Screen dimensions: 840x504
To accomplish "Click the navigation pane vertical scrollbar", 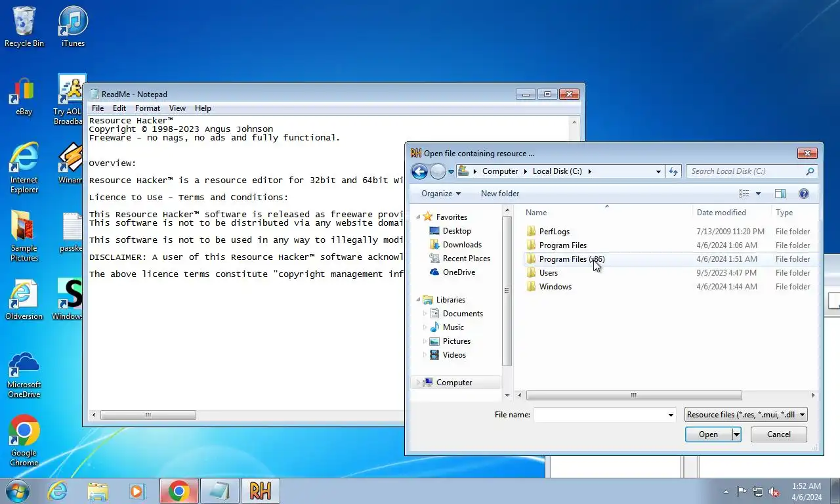I will coord(507,291).
